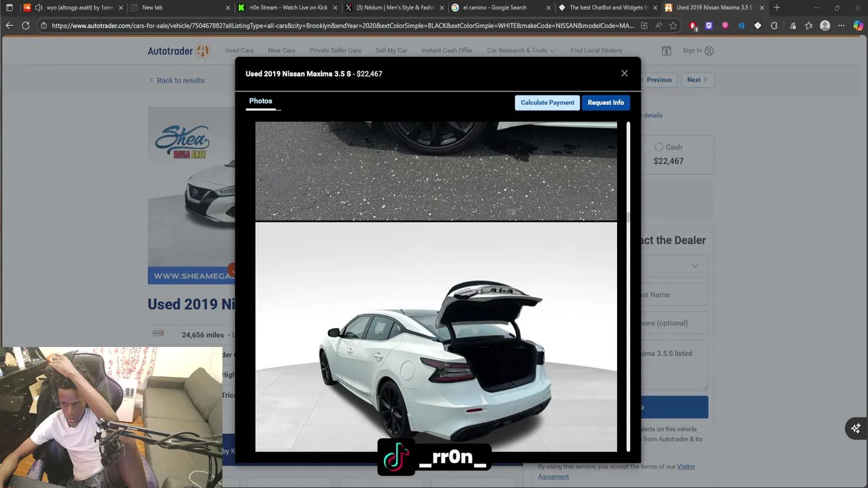
Task: Open the favorites list icon in the toolbar
Action: (x=808, y=26)
